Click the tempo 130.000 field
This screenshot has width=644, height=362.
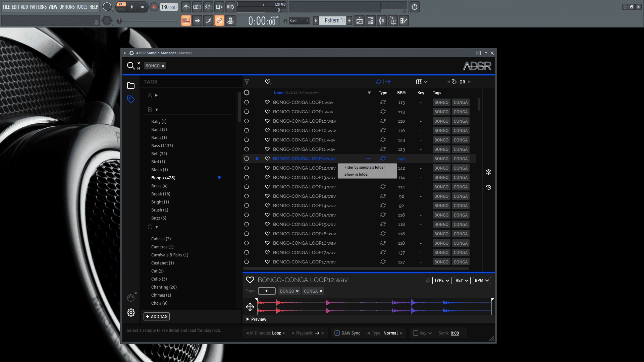click(x=169, y=7)
